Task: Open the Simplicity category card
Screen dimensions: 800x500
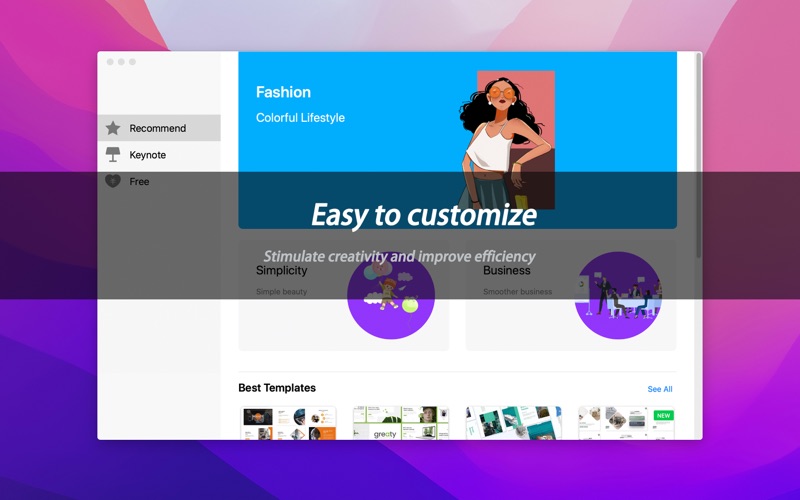Action: 344,295
